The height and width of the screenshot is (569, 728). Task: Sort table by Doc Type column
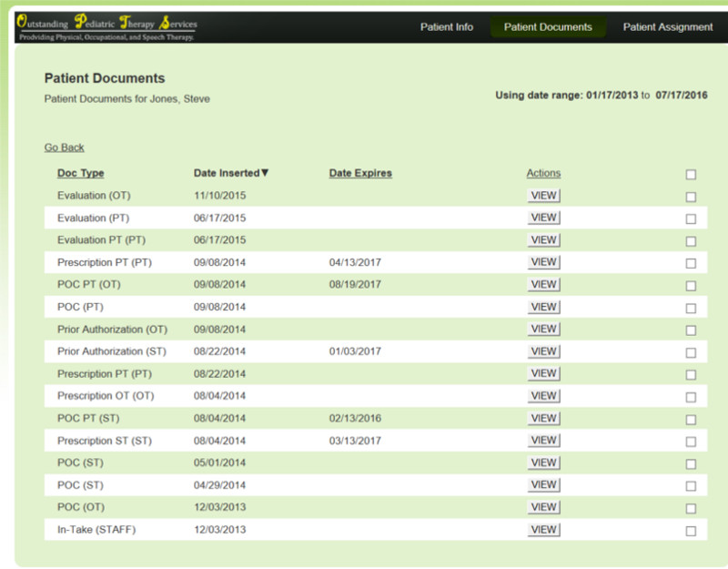click(x=80, y=173)
